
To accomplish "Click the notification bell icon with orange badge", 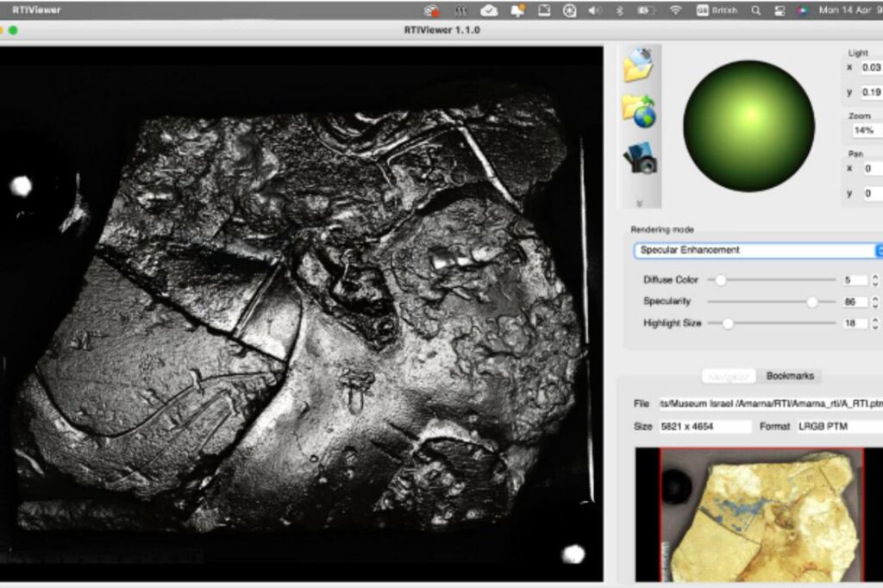I will click(x=517, y=10).
